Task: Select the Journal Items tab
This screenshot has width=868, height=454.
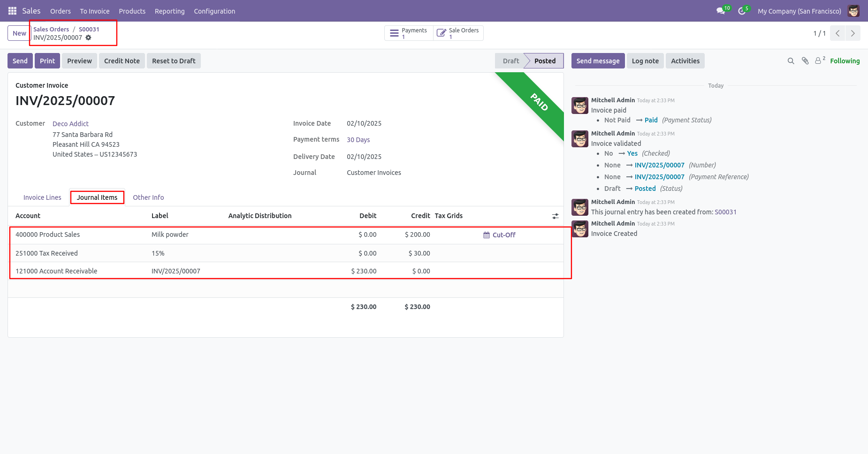Action: click(97, 197)
